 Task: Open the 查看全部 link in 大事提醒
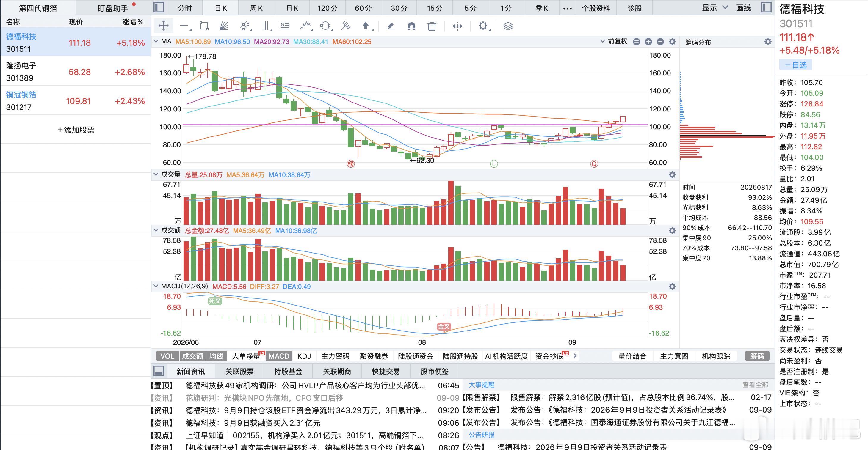click(x=755, y=384)
